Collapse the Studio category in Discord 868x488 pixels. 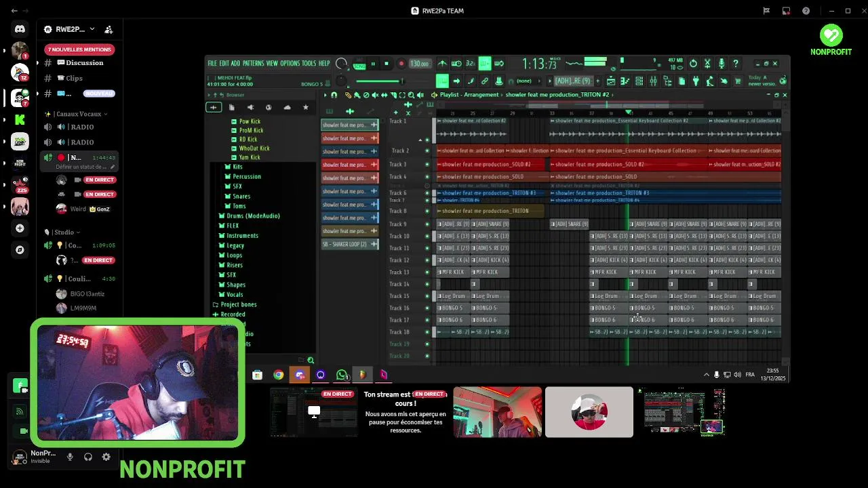(x=62, y=232)
